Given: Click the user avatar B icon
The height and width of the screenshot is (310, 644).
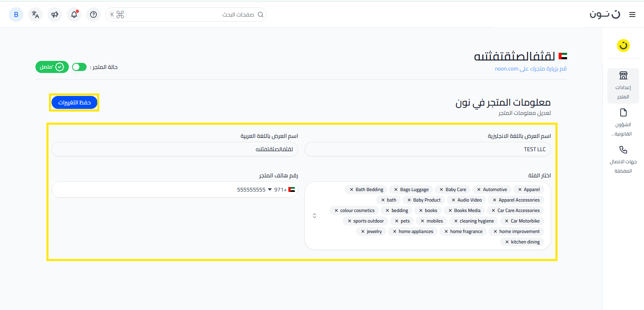Looking at the screenshot, I should pyautogui.click(x=16, y=15).
